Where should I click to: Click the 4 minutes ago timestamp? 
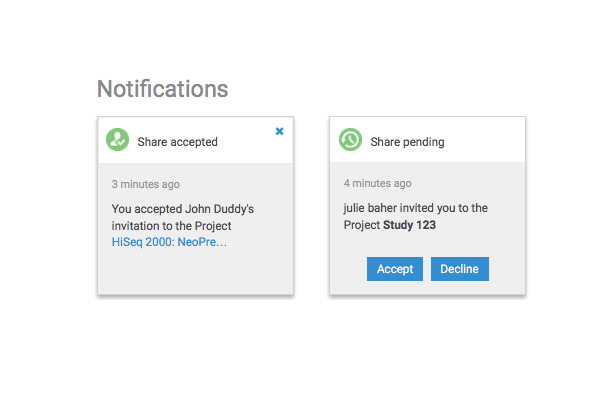[x=378, y=183]
